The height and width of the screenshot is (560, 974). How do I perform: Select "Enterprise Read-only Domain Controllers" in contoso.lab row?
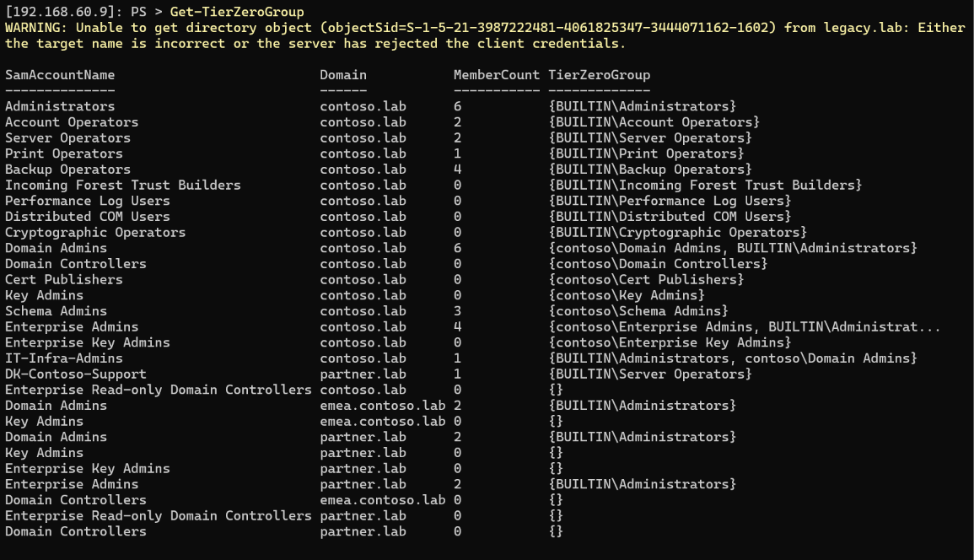coord(158,390)
